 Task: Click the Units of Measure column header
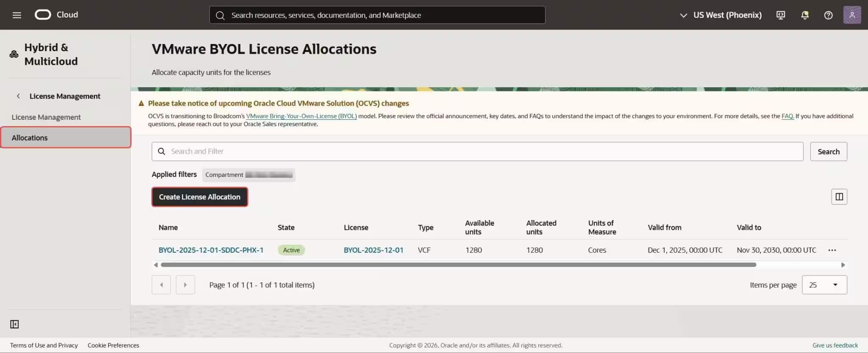602,228
